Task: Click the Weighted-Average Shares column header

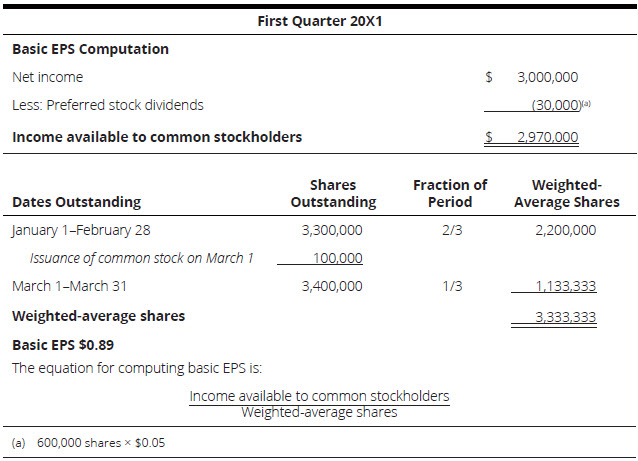Action: pyautogui.click(x=566, y=193)
